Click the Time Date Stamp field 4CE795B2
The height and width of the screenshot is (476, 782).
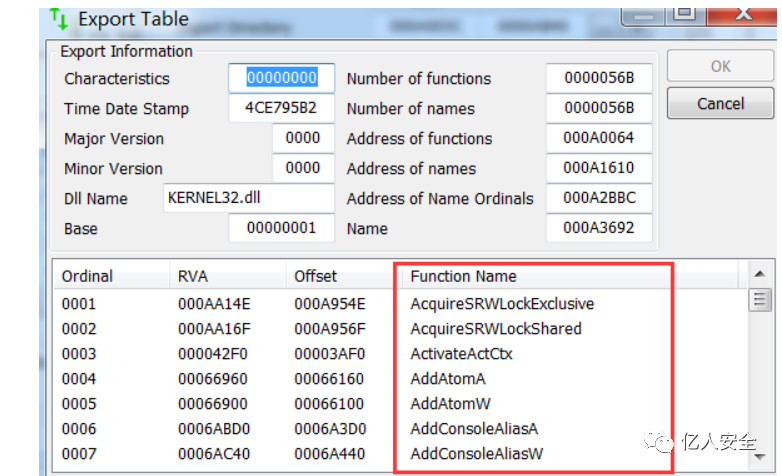(x=281, y=108)
